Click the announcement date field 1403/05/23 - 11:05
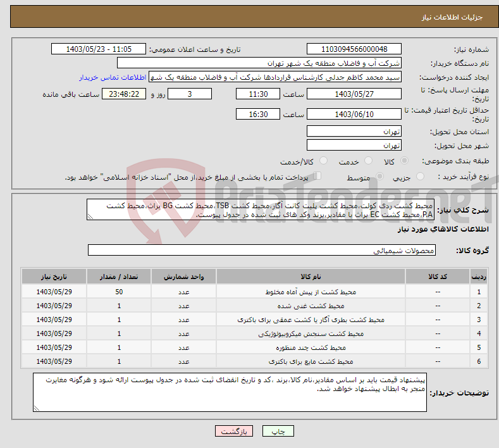This screenshot has width=499, height=448. (x=98, y=49)
